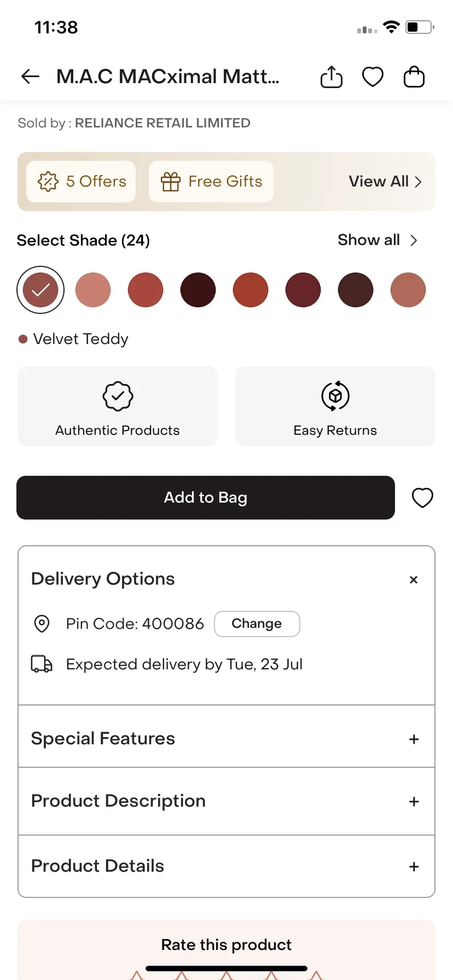Image resolution: width=453 pixels, height=980 pixels.
Task: Tap the Easy Returns box icon
Action: (x=335, y=396)
